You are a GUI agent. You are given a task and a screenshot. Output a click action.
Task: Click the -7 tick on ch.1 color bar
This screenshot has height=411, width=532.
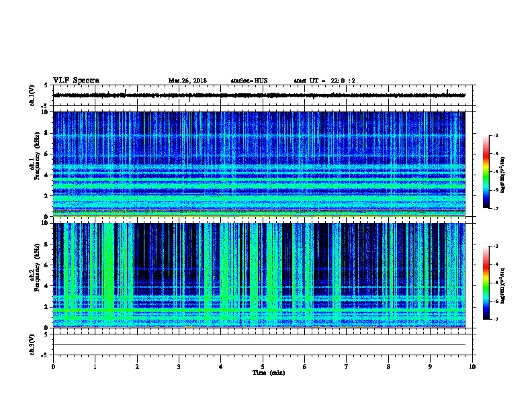click(496, 208)
